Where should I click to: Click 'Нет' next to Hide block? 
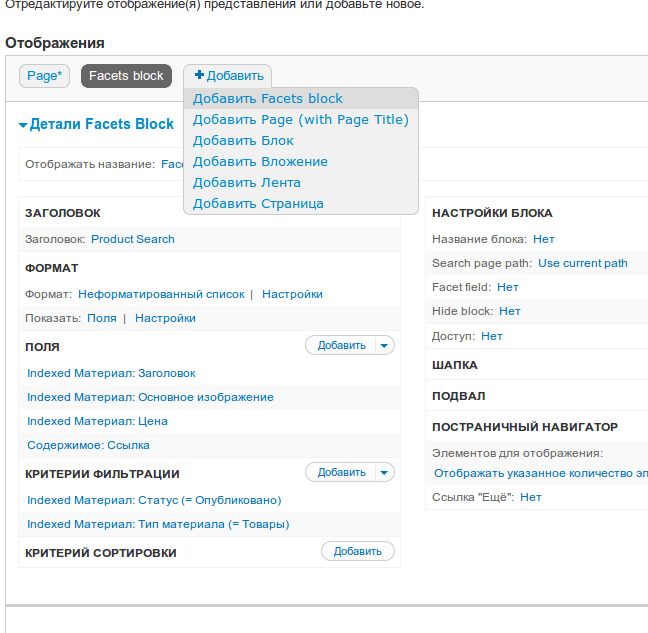[x=510, y=311]
